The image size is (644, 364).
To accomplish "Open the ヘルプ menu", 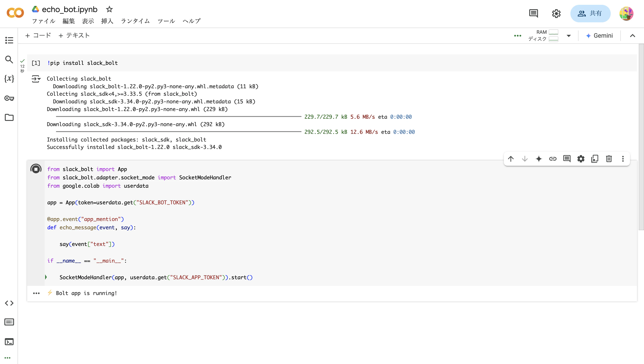I will pos(191,21).
